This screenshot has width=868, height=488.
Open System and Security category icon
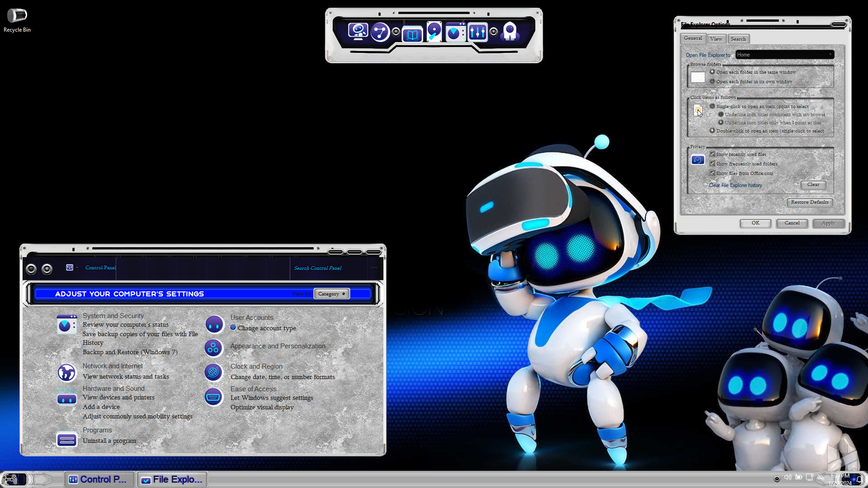[x=67, y=325]
